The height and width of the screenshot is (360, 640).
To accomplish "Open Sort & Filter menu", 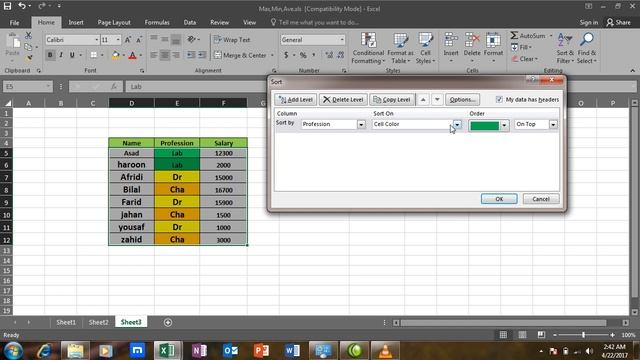I will pyautogui.click(x=565, y=48).
